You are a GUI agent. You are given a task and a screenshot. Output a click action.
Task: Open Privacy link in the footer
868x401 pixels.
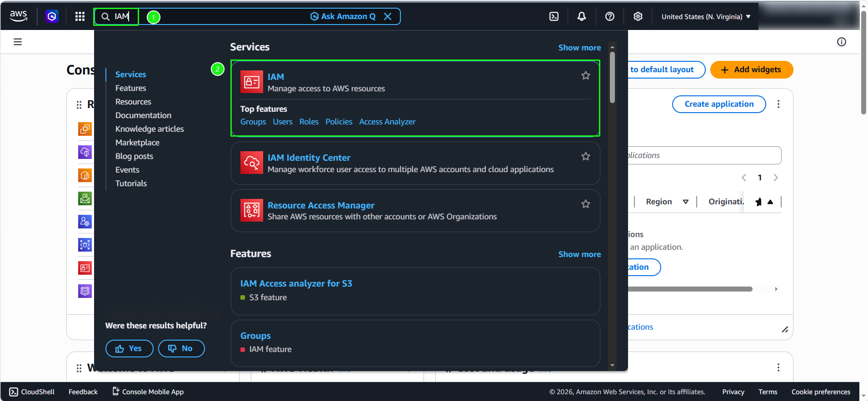[733, 391]
